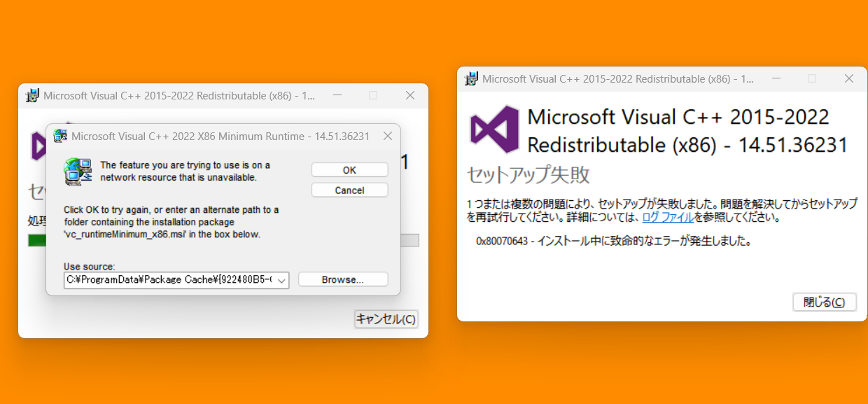
Task: Click キャンセル(C) in the left installer window
Action: pyautogui.click(x=386, y=319)
